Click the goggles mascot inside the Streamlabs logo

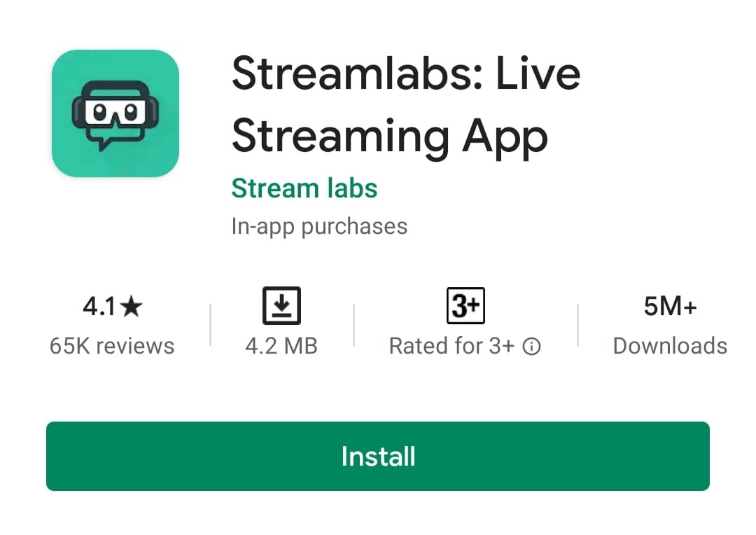pyautogui.click(x=115, y=115)
